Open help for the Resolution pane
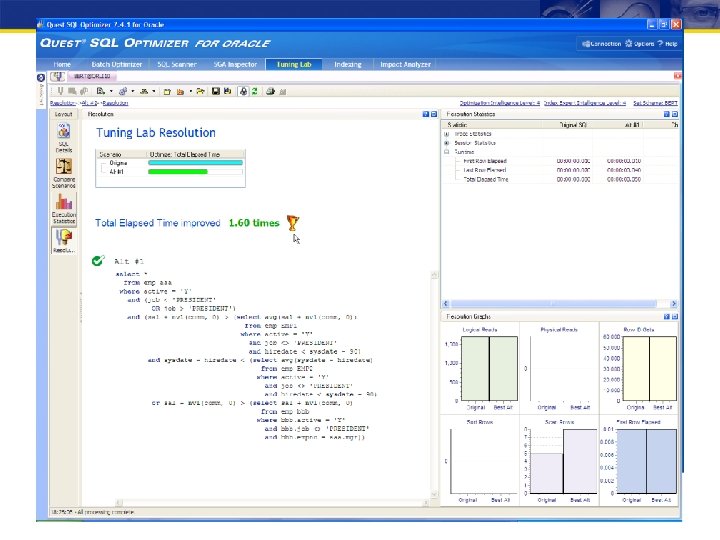This screenshot has height=540, width=720. [x=425, y=114]
